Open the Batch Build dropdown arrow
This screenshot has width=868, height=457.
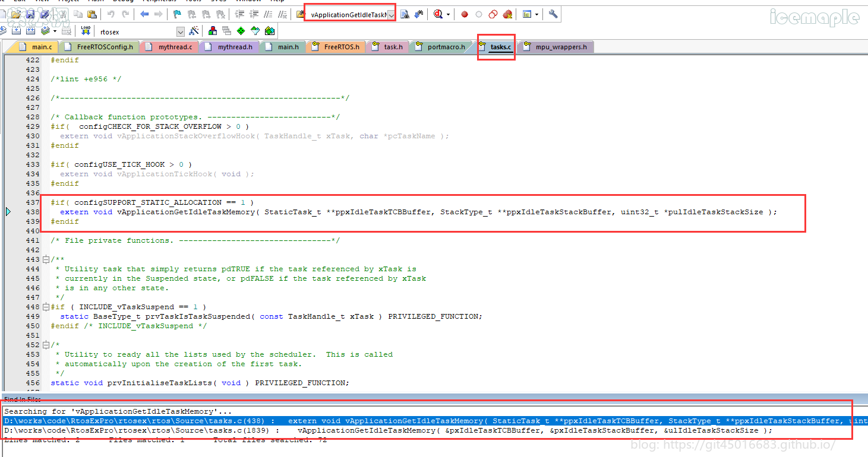click(55, 31)
